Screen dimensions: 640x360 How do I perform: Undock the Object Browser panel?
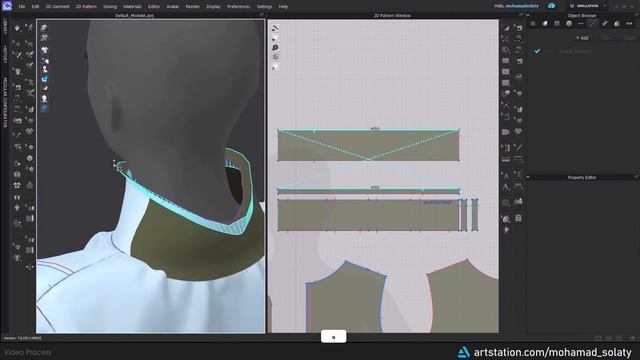[x=636, y=15]
